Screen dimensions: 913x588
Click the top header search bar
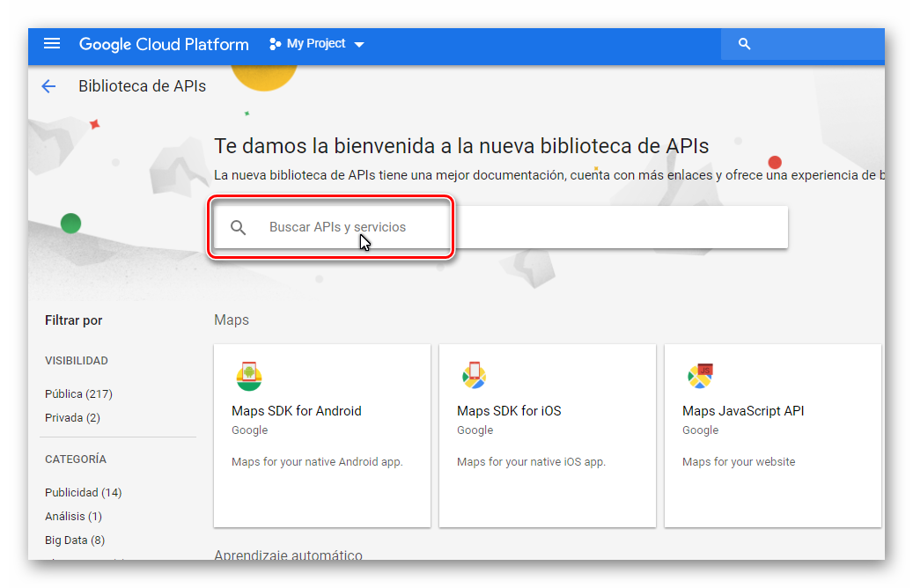pyautogui.click(x=802, y=44)
